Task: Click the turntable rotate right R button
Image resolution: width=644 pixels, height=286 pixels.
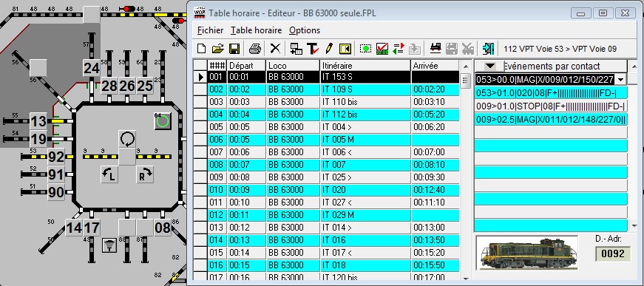Action: click(145, 174)
